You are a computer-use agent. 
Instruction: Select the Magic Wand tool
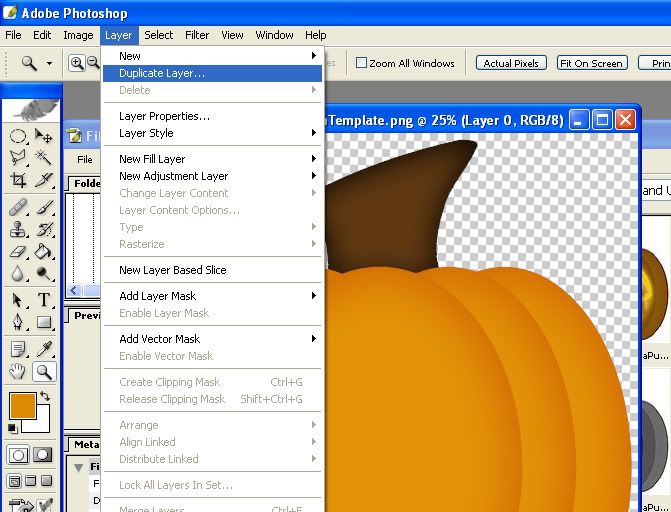coord(44,158)
